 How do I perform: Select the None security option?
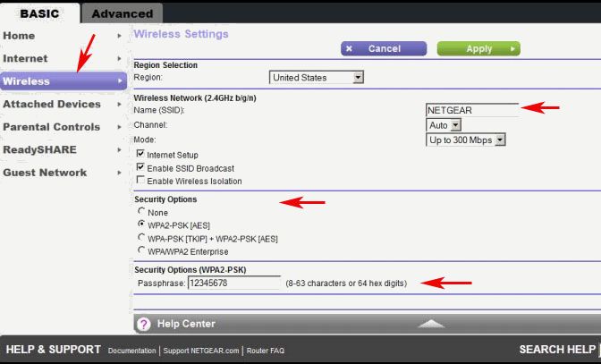pos(141,211)
